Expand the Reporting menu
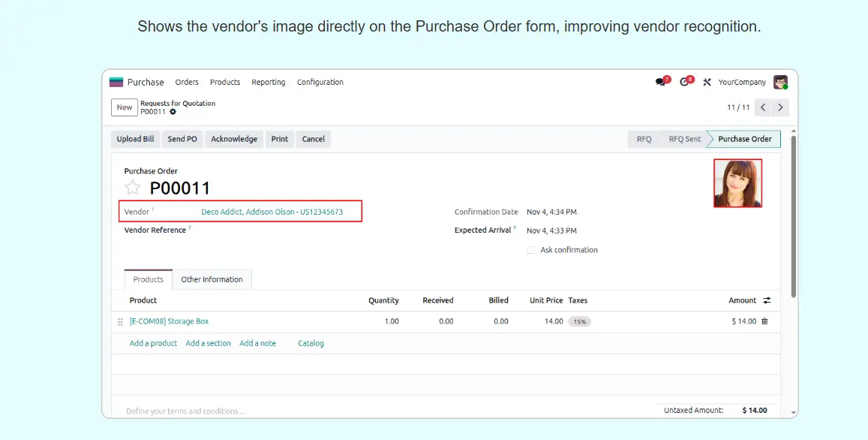Image resolution: width=868 pixels, height=440 pixels. [x=268, y=82]
